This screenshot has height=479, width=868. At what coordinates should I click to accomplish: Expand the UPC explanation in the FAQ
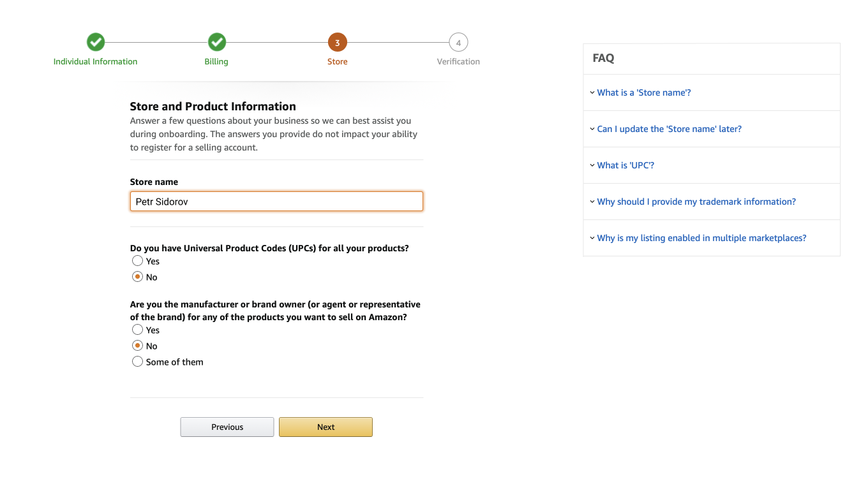[625, 165]
